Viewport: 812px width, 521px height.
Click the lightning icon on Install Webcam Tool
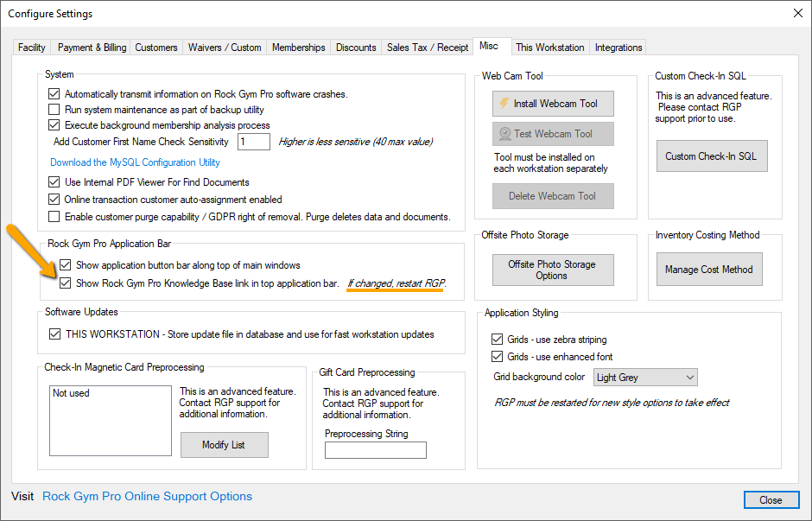tap(504, 104)
